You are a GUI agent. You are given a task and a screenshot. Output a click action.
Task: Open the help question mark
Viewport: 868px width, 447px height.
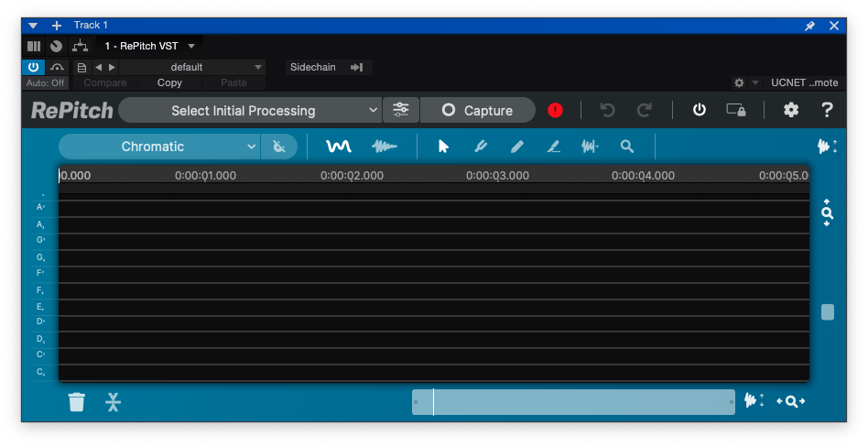click(827, 110)
